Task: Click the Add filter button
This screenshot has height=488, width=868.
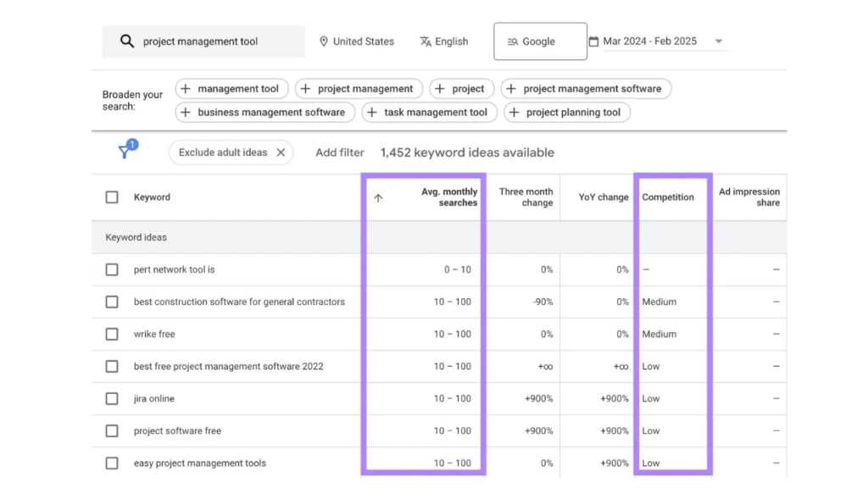Action: (340, 152)
